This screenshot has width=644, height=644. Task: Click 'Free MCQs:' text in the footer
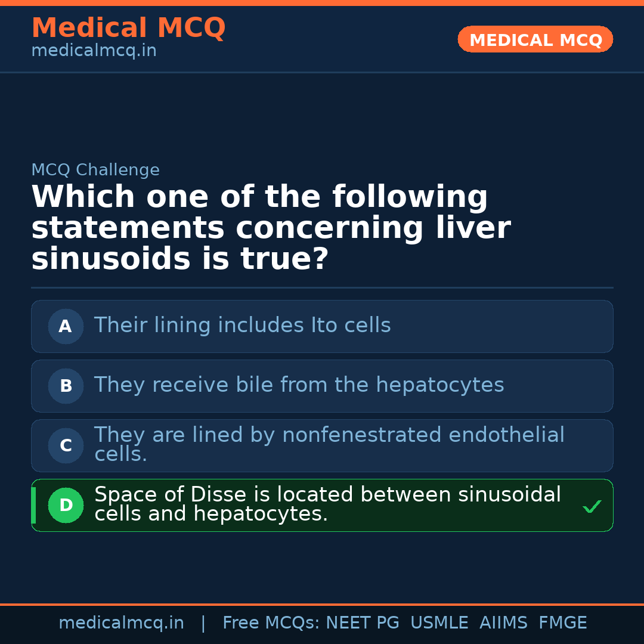[271, 623]
